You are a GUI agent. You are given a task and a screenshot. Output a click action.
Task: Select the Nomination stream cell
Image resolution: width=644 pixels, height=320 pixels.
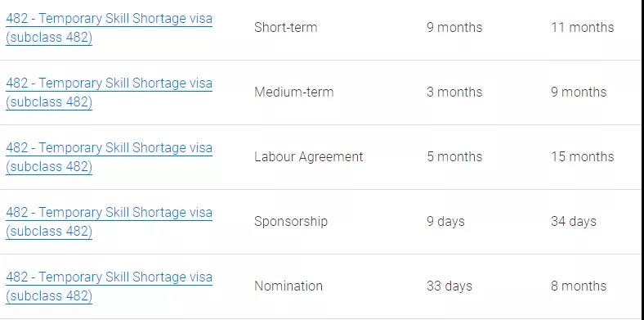coord(288,286)
